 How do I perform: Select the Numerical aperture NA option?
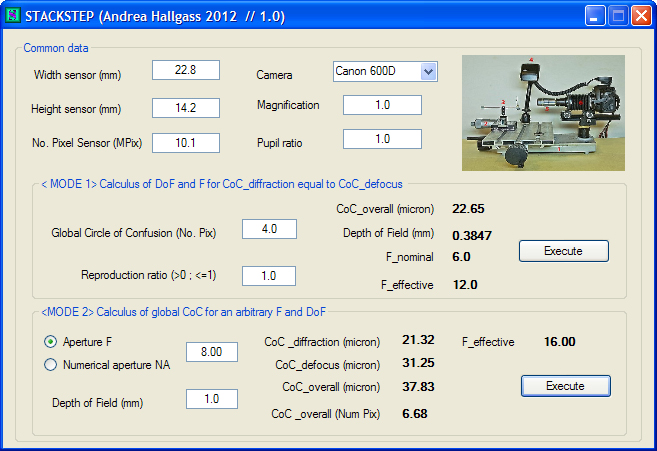51,365
